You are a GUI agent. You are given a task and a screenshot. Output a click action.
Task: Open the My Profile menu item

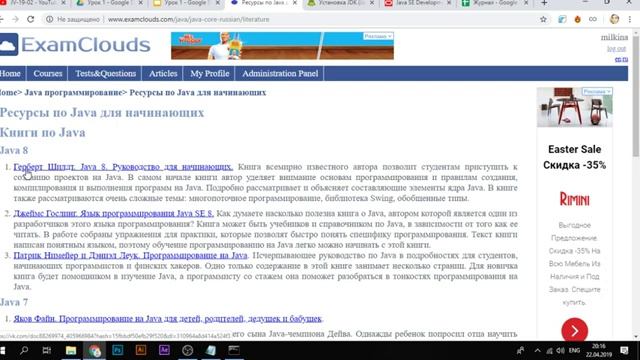[x=210, y=73]
